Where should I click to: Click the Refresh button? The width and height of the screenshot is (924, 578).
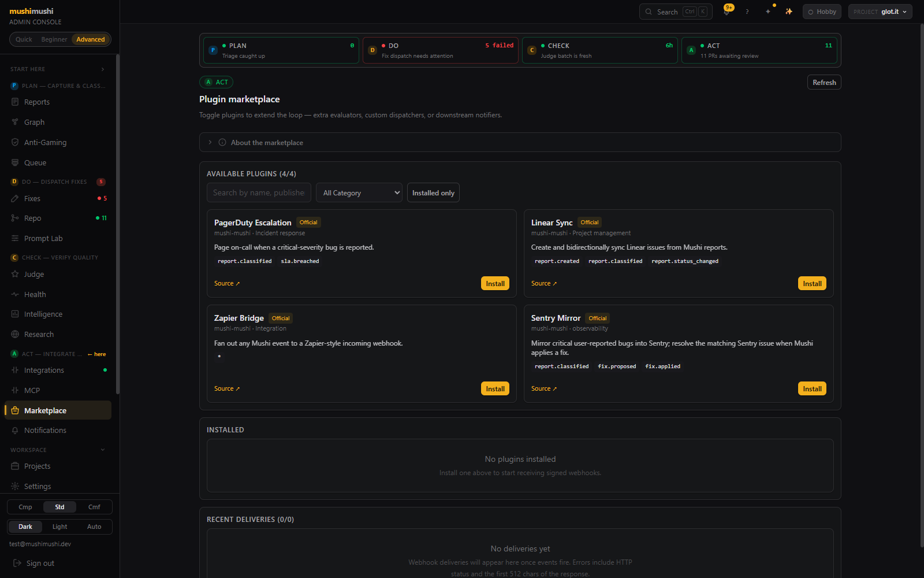[824, 82]
